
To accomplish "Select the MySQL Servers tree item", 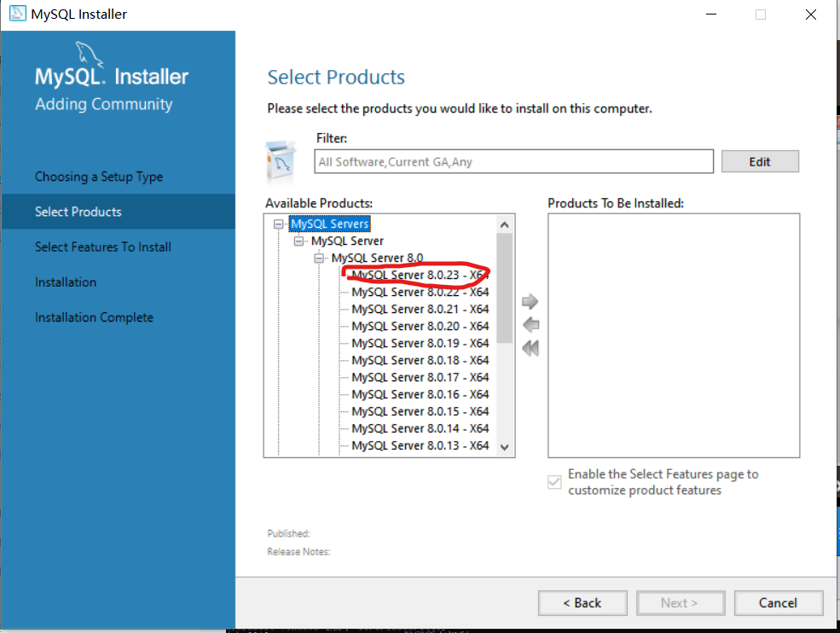I will pos(330,224).
